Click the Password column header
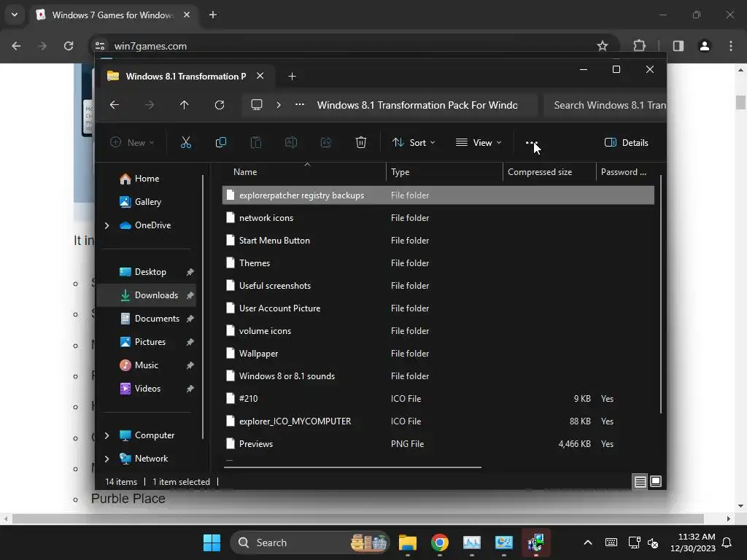 [x=625, y=172]
